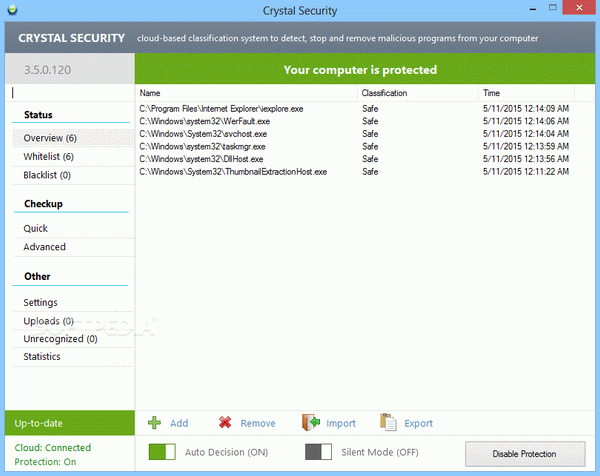Click the Checkup section heading

pos(43,204)
